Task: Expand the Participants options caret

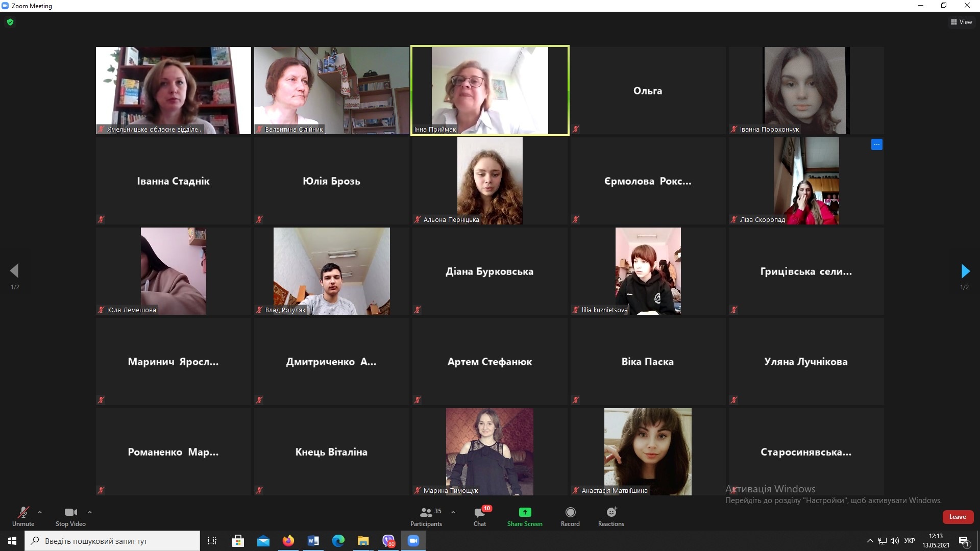Action: 453,512
